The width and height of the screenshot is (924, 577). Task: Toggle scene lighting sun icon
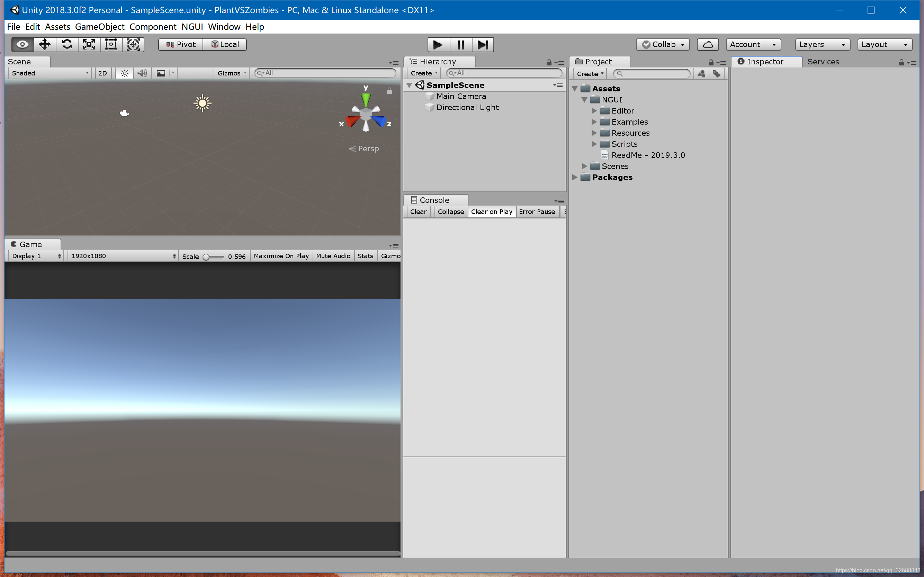(x=124, y=73)
